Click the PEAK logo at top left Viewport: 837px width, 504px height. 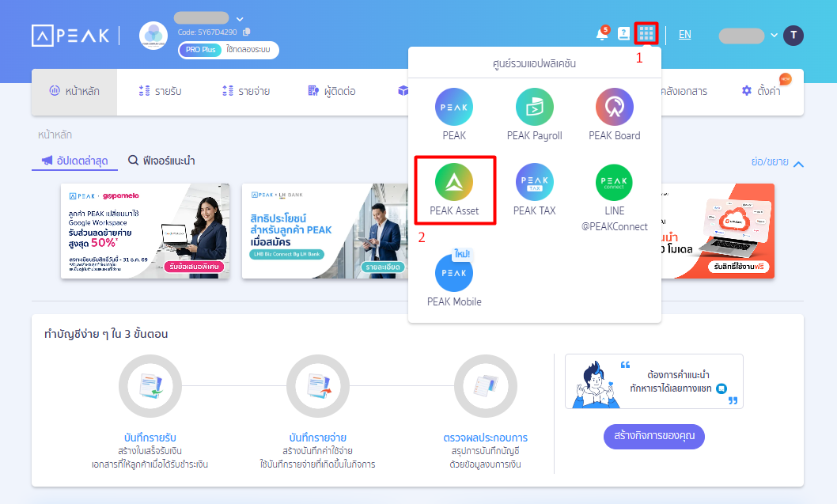pyautogui.click(x=70, y=36)
